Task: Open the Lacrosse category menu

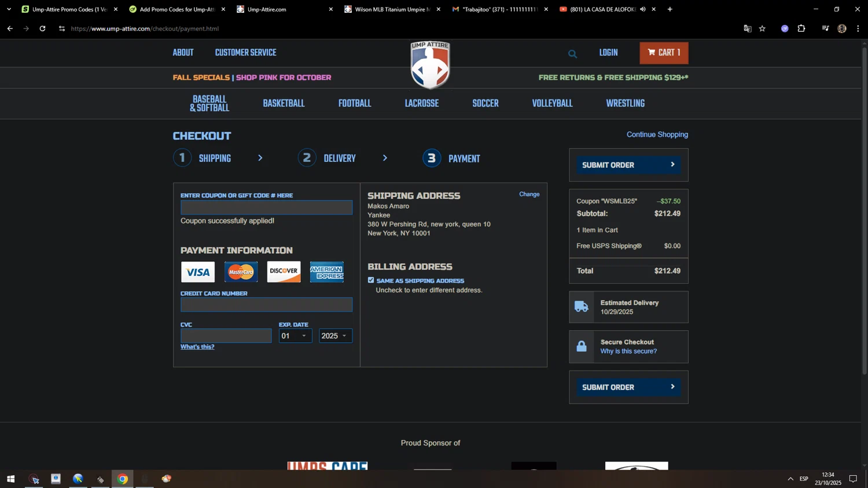Action: (422, 104)
